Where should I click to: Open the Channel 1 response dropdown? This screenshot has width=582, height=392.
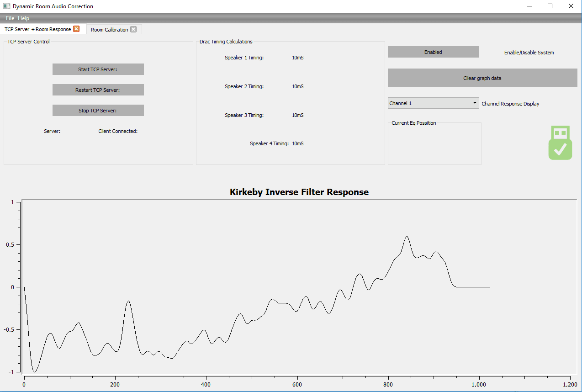click(433, 103)
